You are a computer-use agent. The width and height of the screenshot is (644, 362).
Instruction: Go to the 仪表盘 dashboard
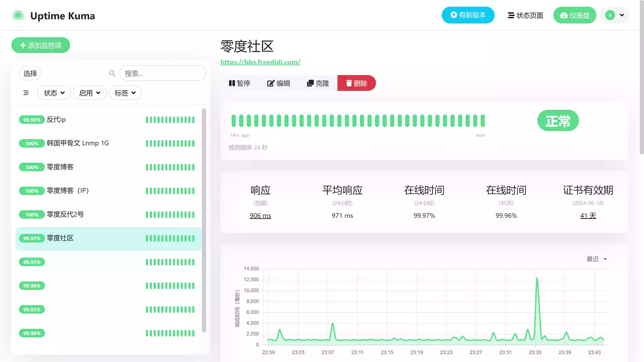tap(575, 15)
